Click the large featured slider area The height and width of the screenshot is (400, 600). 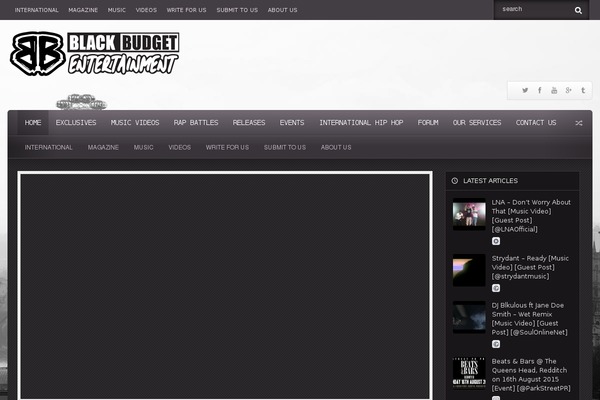click(225, 286)
